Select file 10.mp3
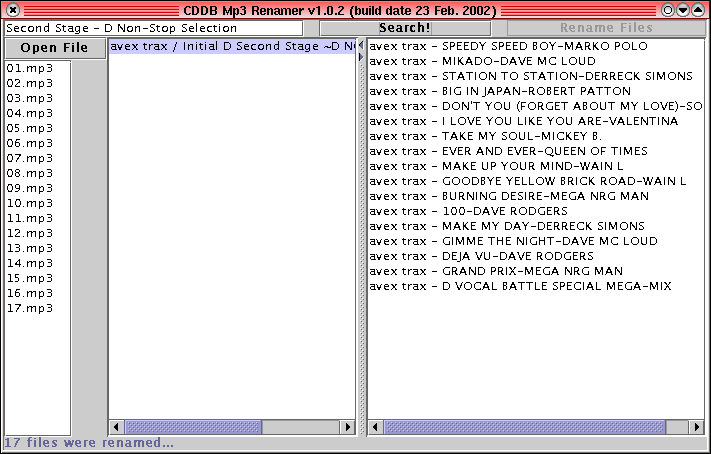 pos(37,203)
